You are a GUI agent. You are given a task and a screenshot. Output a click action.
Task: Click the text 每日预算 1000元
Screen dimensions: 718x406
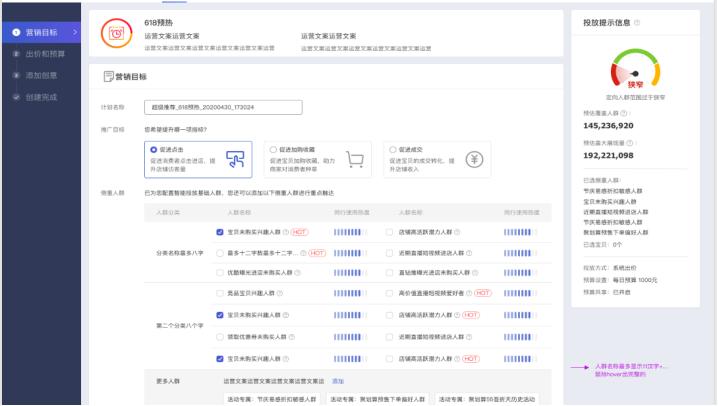coord(635,280)
